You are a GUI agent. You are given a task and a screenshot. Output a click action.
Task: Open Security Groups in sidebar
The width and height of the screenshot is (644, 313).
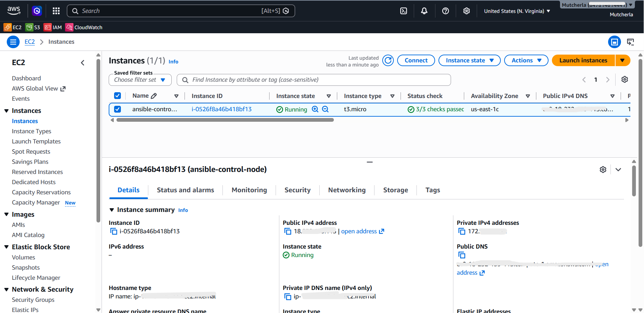(33, 300)
